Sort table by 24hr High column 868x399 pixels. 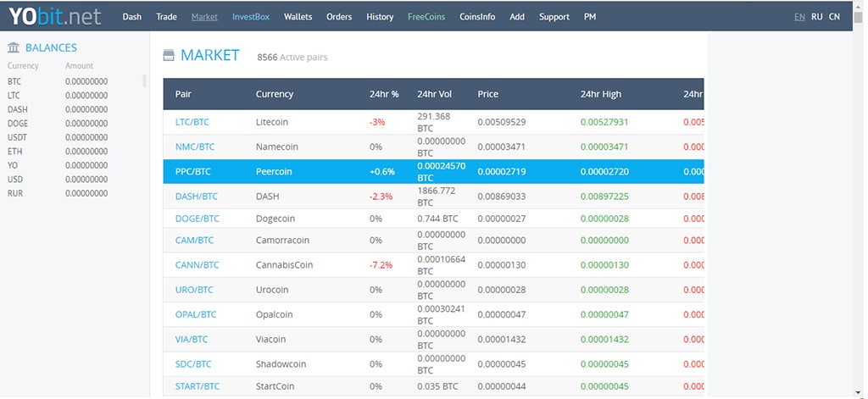coord(601,94)
